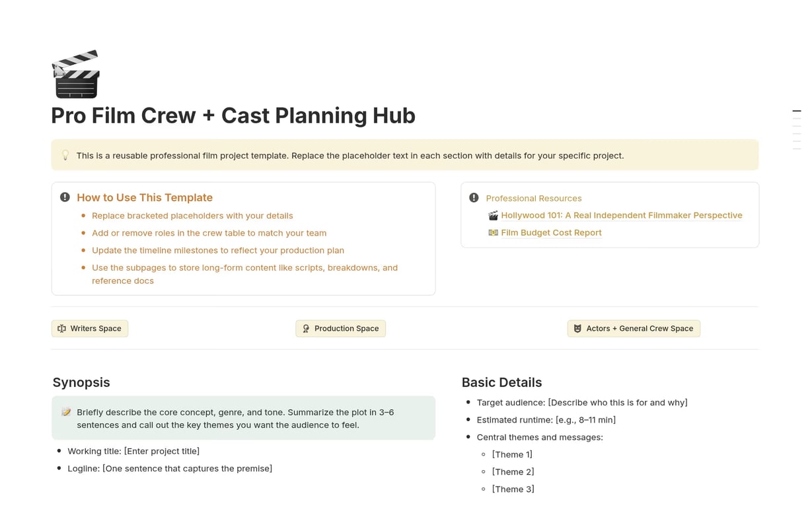This screenshot has height=507, width=812.
Task: Open the Production Space page
Action: [346, 328]
